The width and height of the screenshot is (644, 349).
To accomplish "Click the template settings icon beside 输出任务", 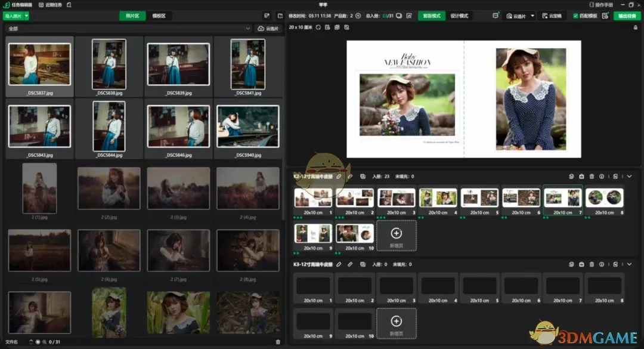I will tap(605, 16).
